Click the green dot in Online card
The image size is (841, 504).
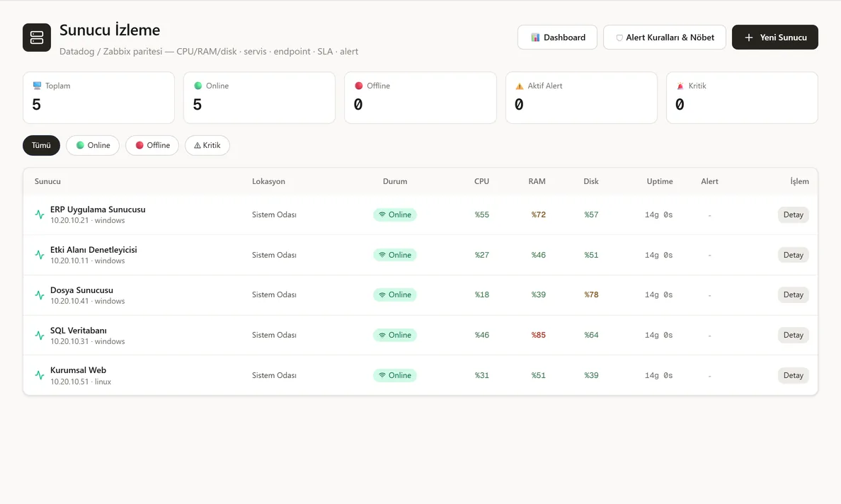pos(198,86)
